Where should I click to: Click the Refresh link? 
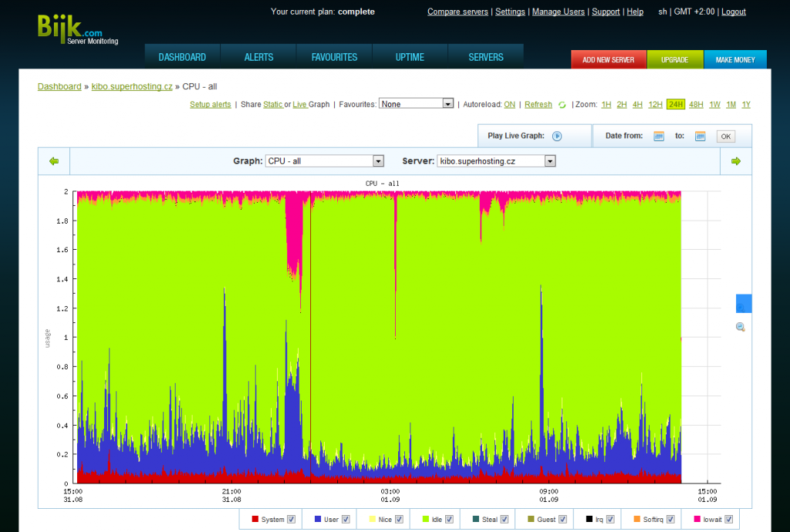tap(538, 104)
